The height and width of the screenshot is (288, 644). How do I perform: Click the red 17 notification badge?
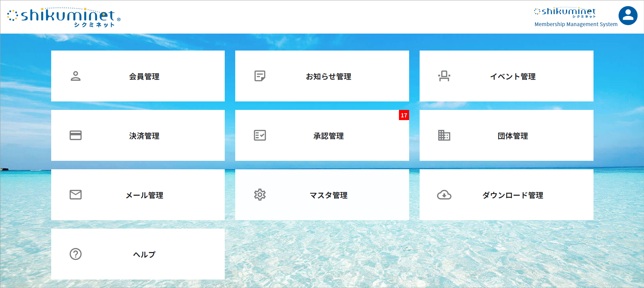click(x=404, y=115)
